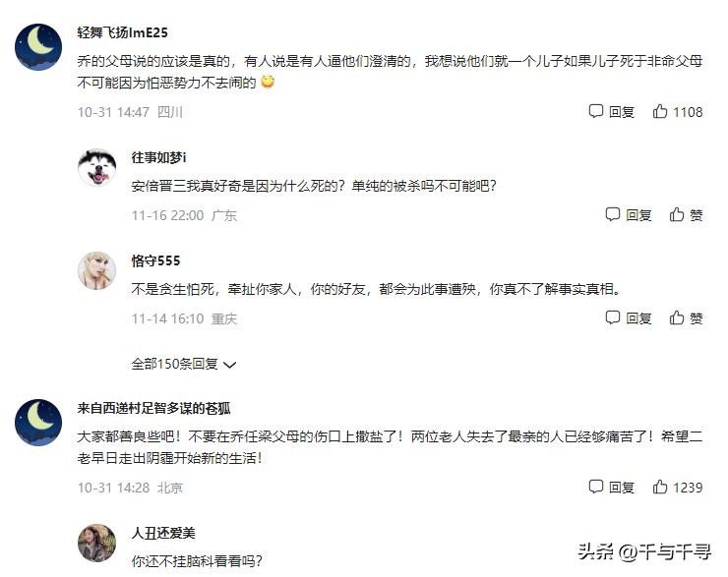728x577 pixels.
Task: Like the comment by 轻舞飞扬ImE25
Action: (678, 112)
